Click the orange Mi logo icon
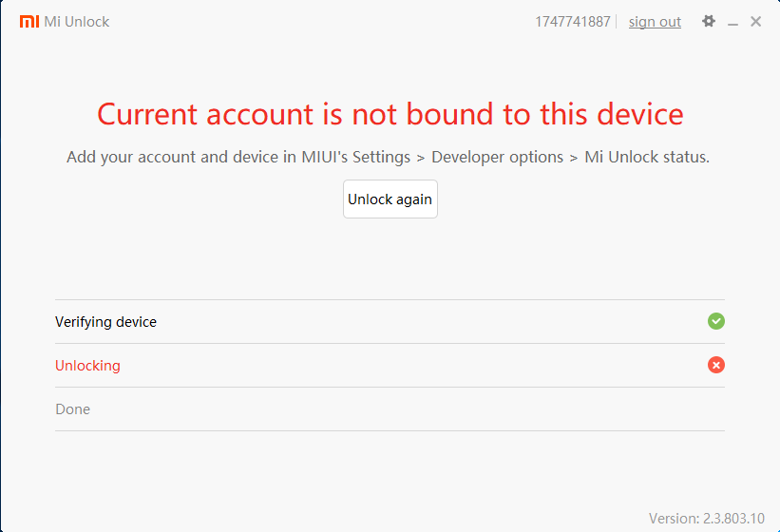The width and height of the screenshot is (780, 532). (29, 21)
